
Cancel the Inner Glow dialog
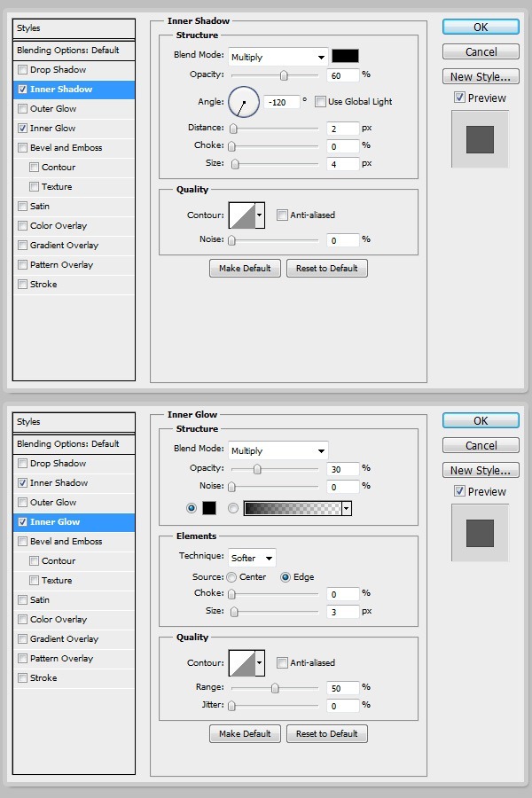pos(481,445)
